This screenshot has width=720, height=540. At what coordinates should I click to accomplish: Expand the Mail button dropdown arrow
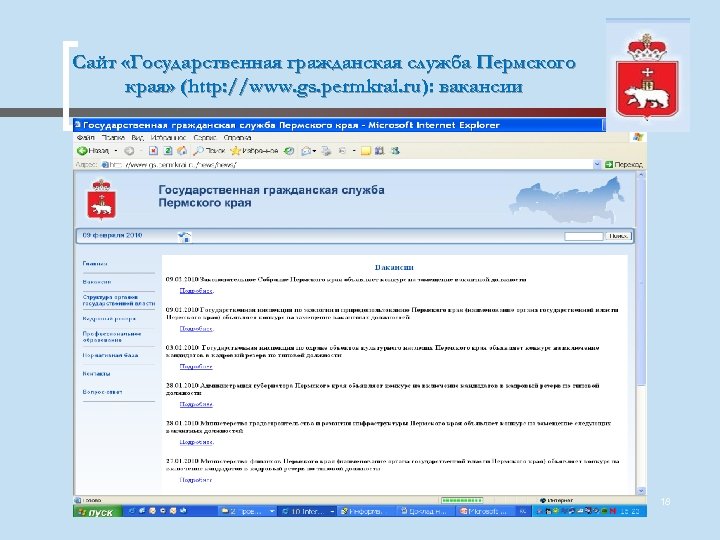(x=315, y=151)
